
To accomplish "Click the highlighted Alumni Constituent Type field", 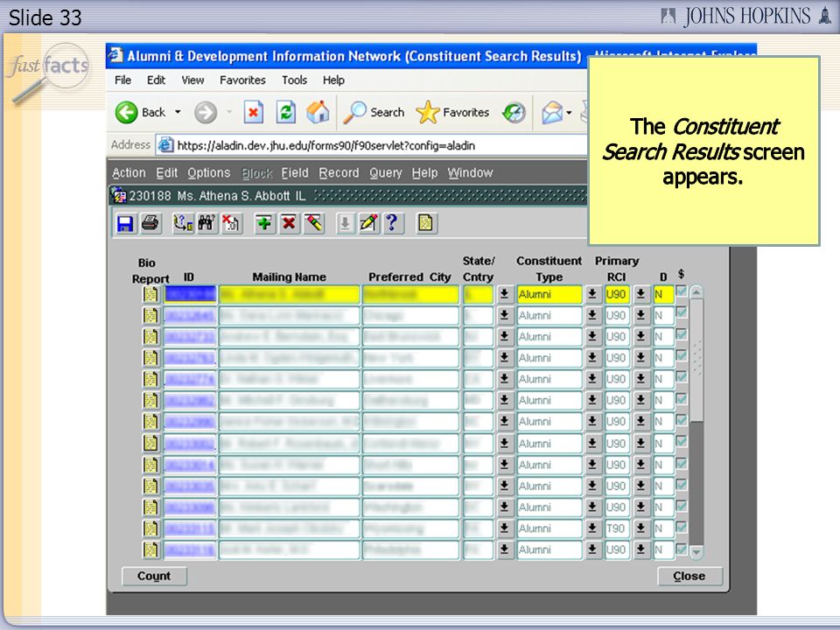I will (x=549, y=294).
